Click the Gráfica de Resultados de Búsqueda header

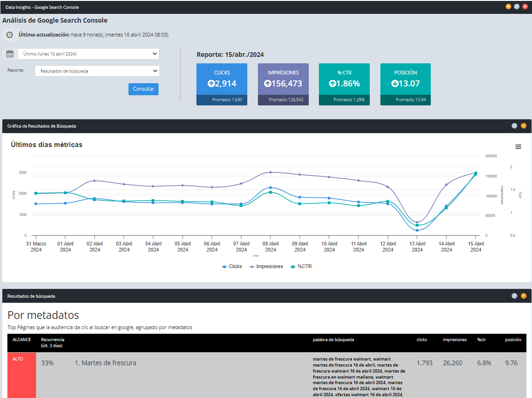coord(42,125)
